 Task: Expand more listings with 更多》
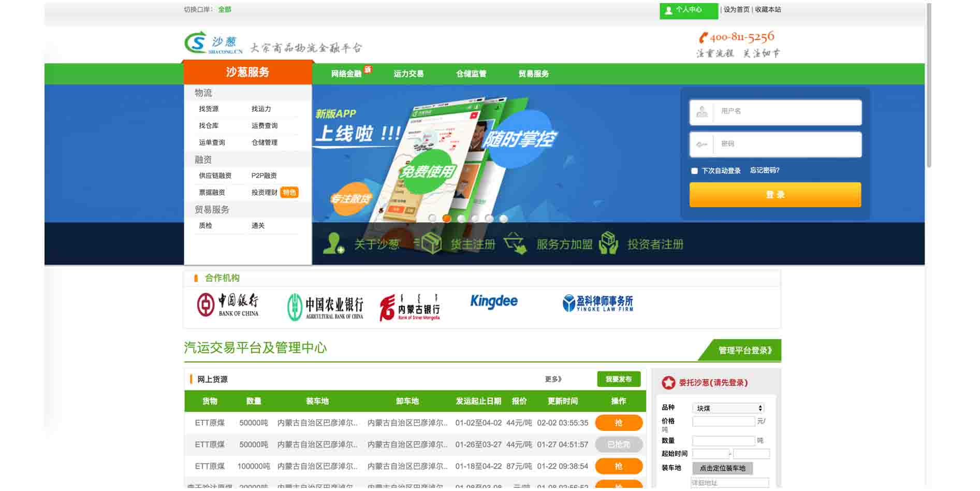(x=553, y=379)
